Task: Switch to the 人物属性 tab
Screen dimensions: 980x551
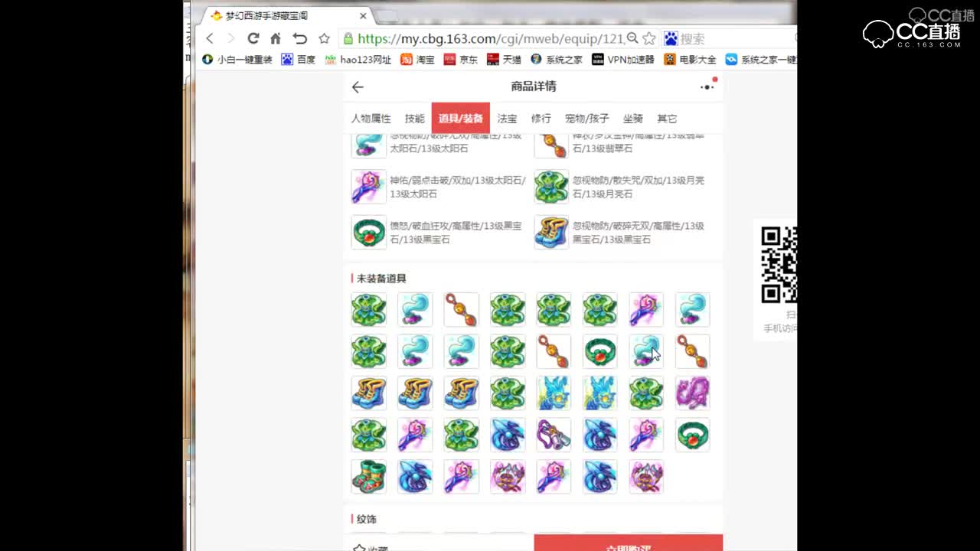Action: 371,119
